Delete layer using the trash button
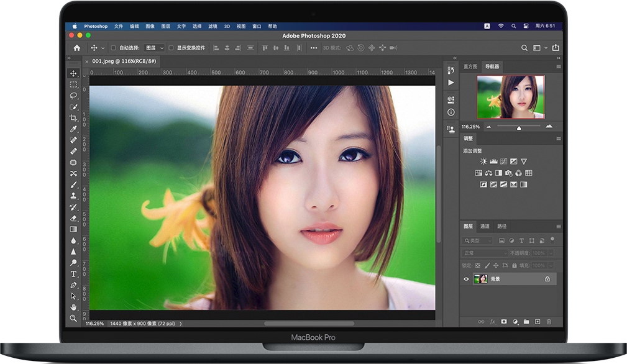 549,322
